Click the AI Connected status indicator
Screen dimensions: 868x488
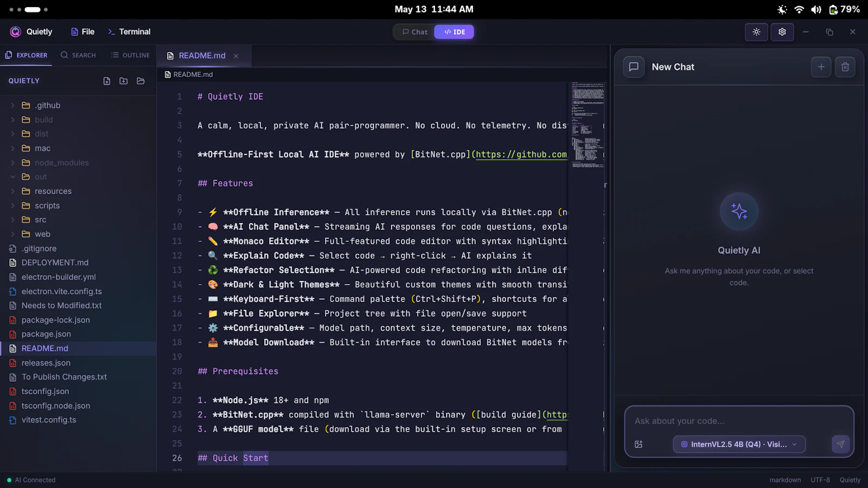[31, 480]
